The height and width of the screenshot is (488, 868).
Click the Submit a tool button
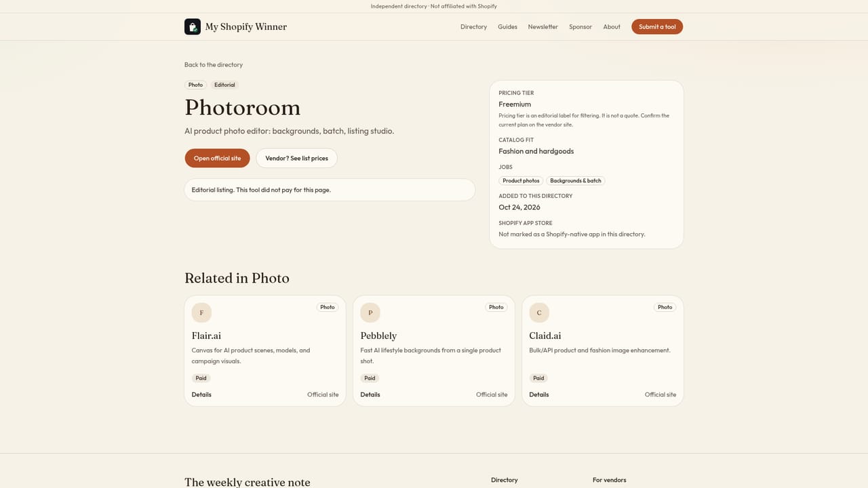pos(657,26)
